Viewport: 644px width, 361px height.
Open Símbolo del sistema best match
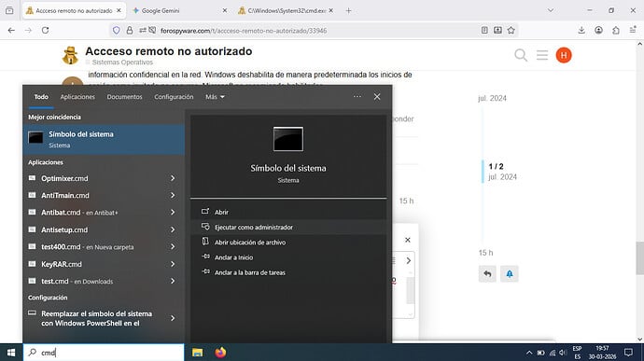(104, 139)
